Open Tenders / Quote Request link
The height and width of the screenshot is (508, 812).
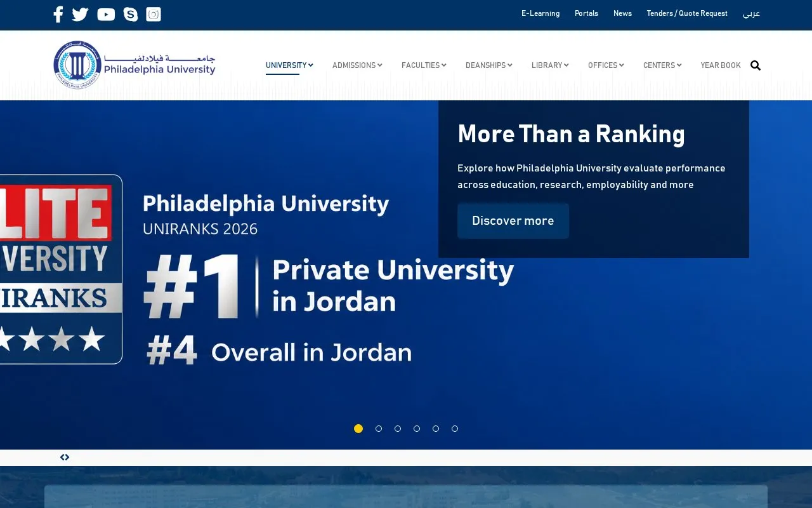click(687, 13)
